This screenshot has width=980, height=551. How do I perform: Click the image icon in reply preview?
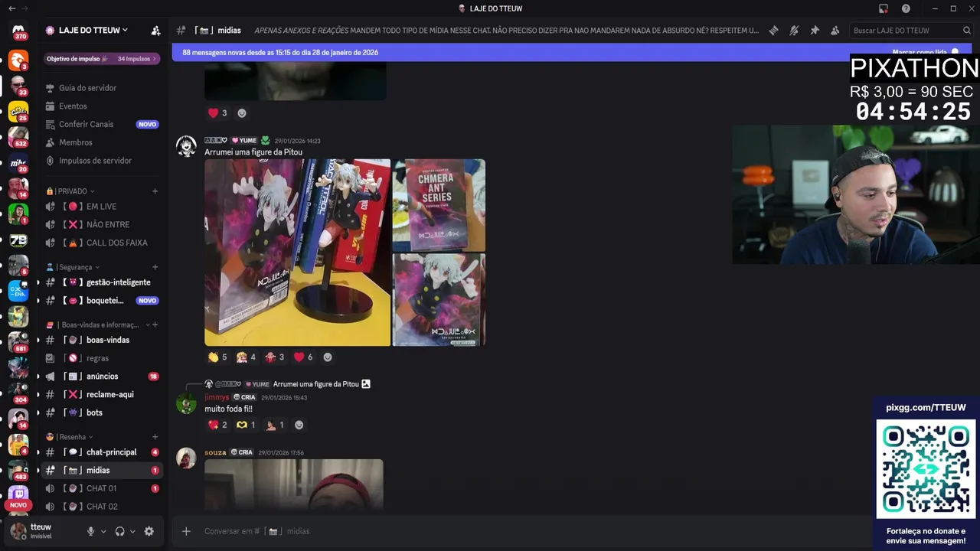click(x=366, y=384)
